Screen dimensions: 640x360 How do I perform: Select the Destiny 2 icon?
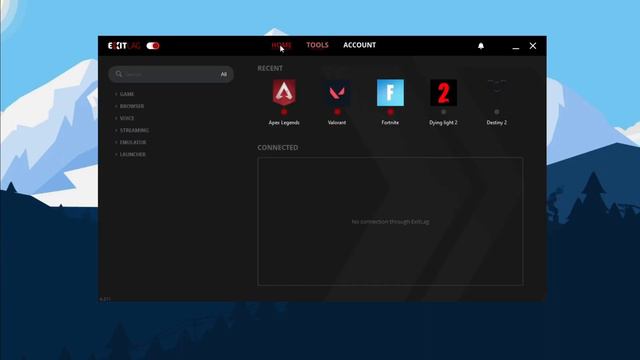497,93
